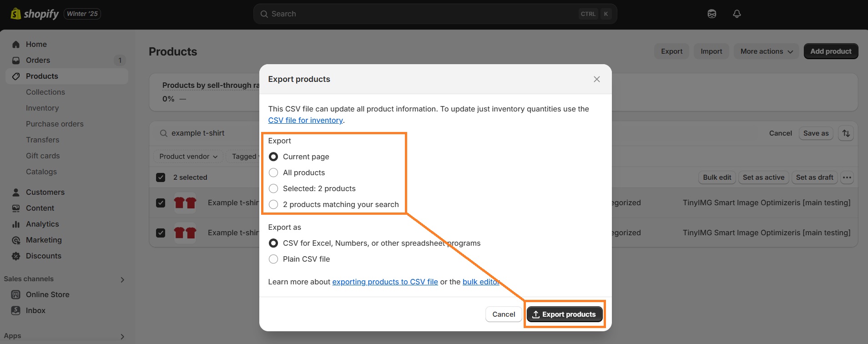Screen dimensions: 868x344
Task: Click the Discounts badge icon
Action: point(16,256)
